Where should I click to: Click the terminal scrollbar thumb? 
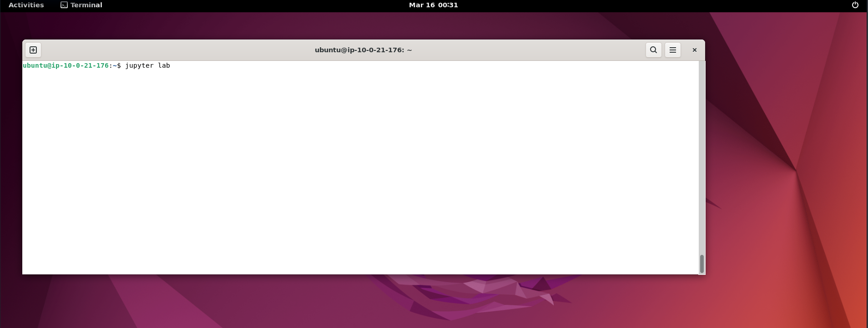click(701, 264)
